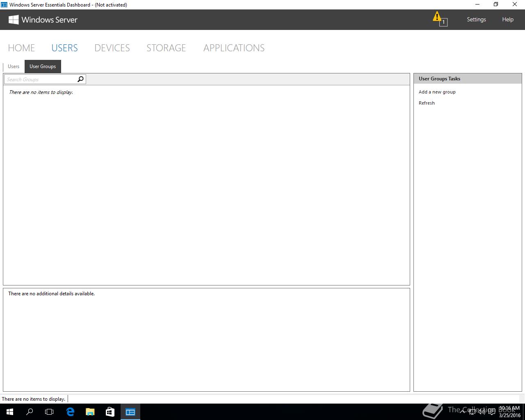
Task: Open the Action Center notification icon
Action: click(x=492, y=412)
